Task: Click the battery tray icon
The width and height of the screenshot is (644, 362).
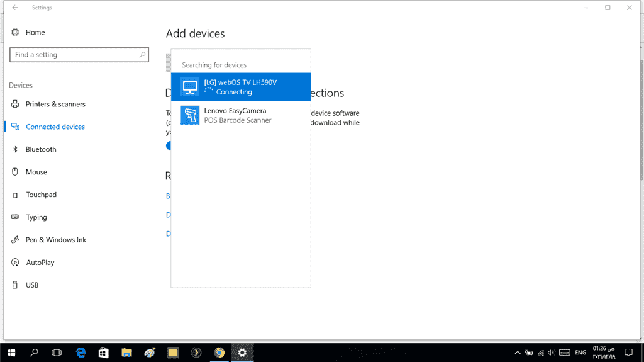Action: 529,353
